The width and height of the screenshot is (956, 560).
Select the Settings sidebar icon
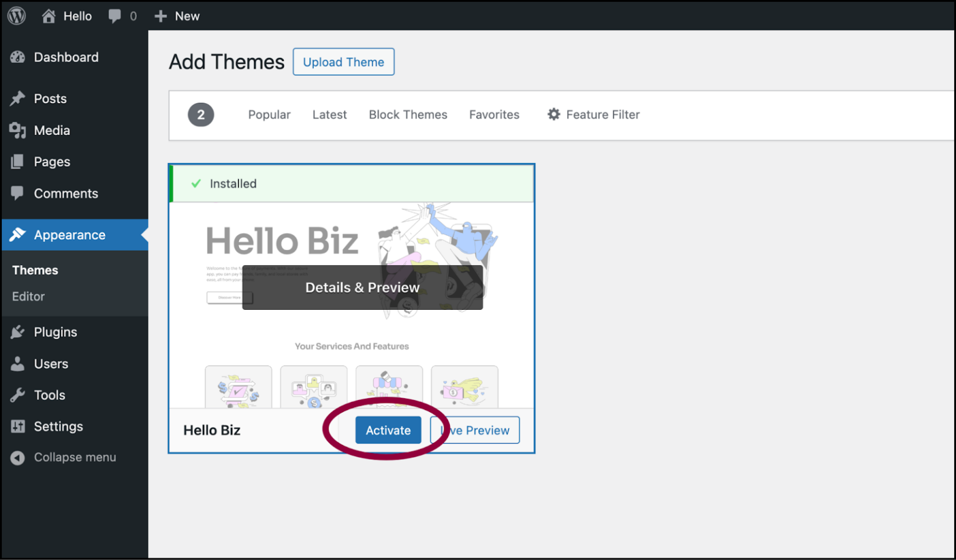click(x=18, y=426)
